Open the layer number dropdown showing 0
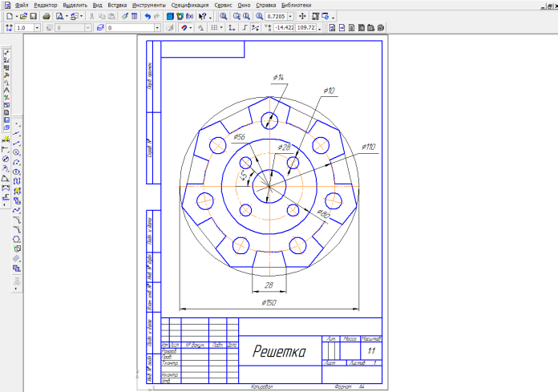Viewport: 558px width, 392px height. pos(157,28)
